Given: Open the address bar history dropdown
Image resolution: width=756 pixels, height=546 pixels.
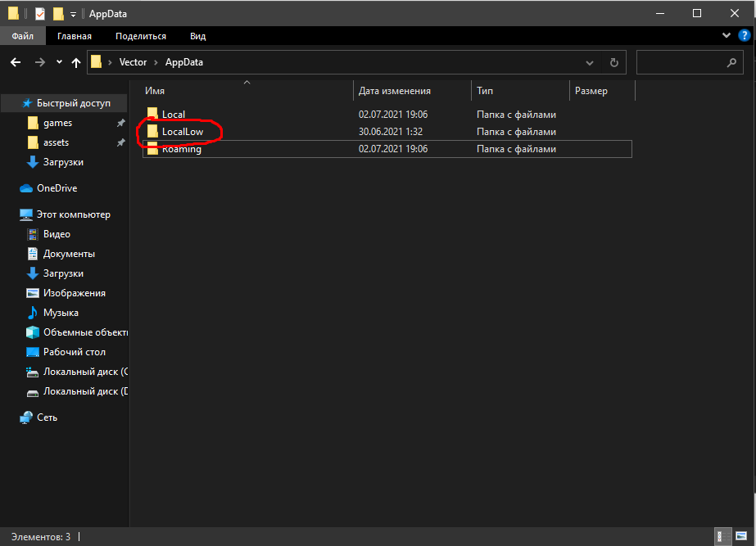Looking at the screenshot, I should pos(590,62).
